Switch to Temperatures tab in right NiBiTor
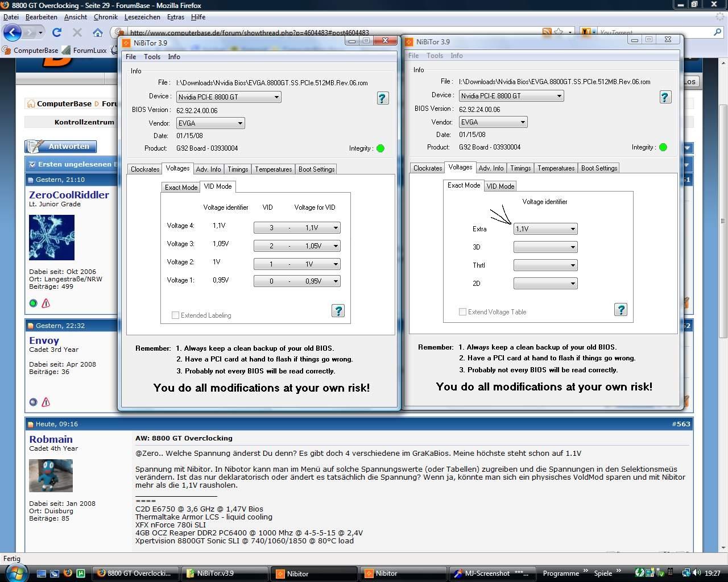728x582 pixels. tap(556, 168)
